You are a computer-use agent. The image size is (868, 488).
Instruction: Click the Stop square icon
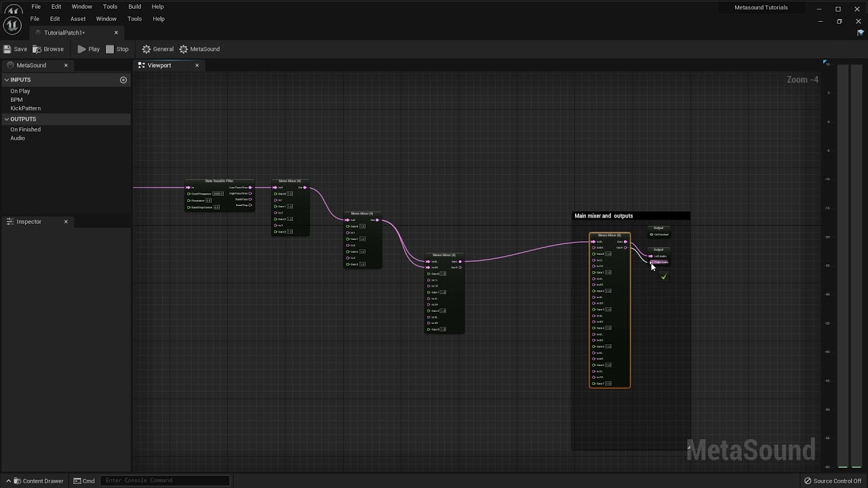click(110, 49)
